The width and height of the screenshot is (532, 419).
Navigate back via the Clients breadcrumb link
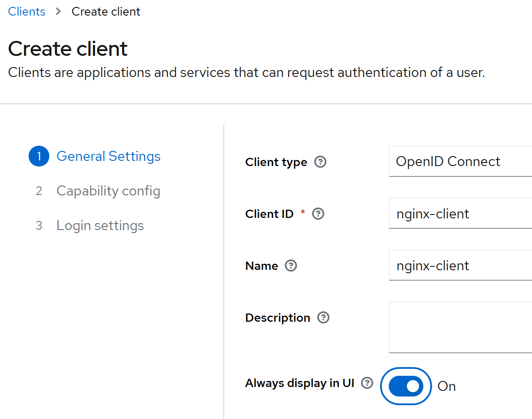click(x=27, y=12)
